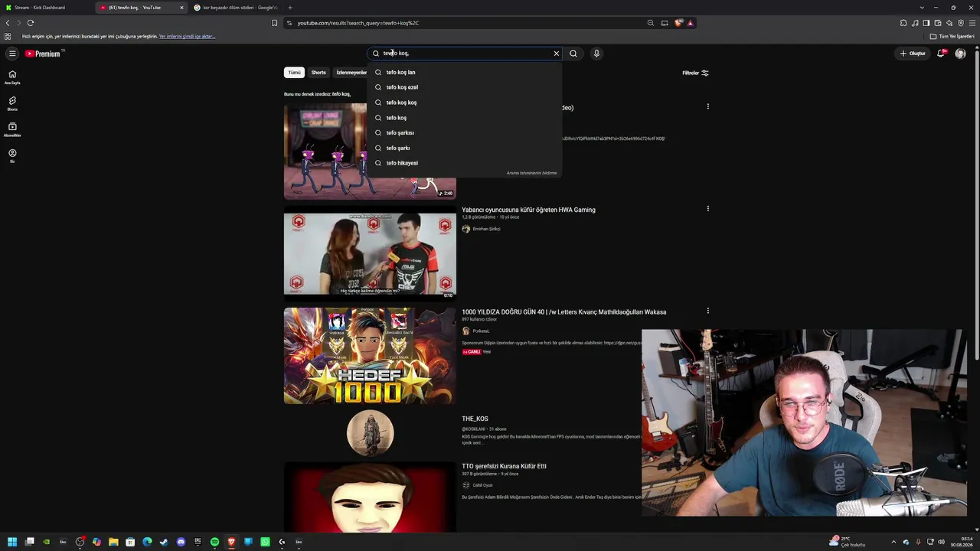Open the Windows Start menu

(x=12, y=542)
